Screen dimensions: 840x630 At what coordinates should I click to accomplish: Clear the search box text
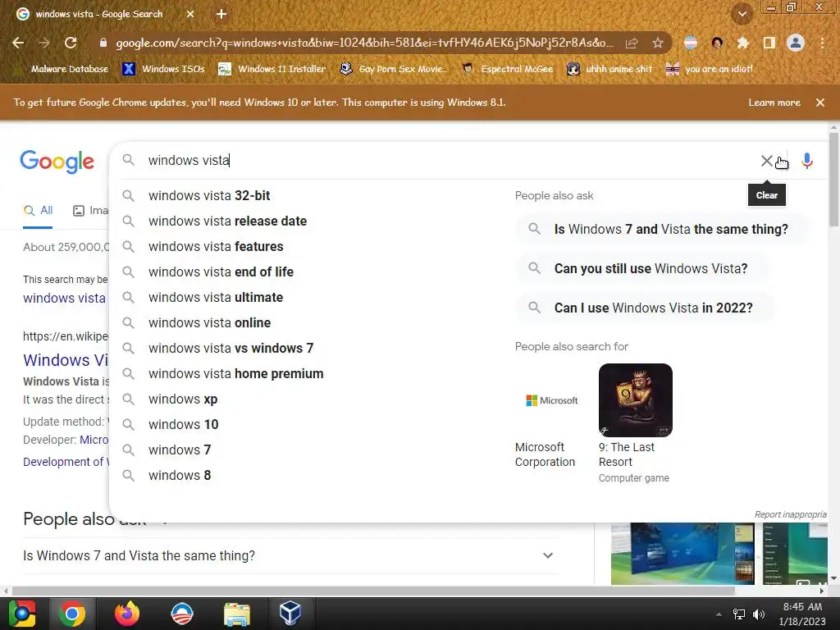pos(767,161)
